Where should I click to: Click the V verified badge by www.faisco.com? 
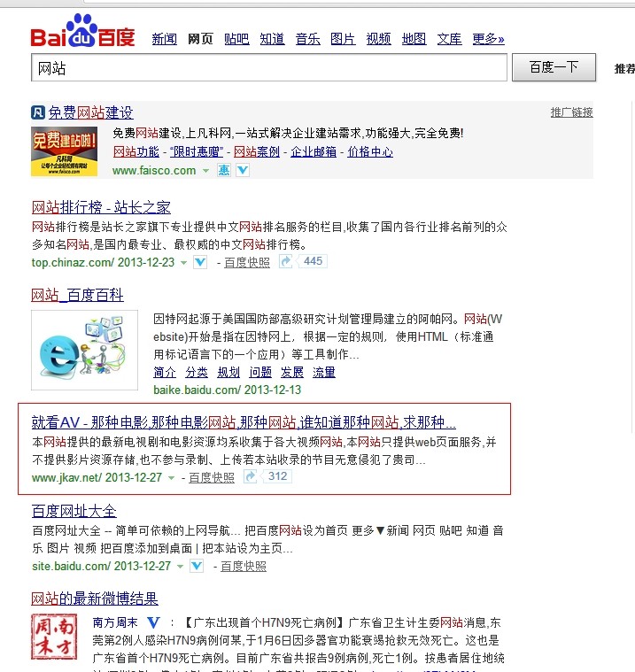coord(243,171)
